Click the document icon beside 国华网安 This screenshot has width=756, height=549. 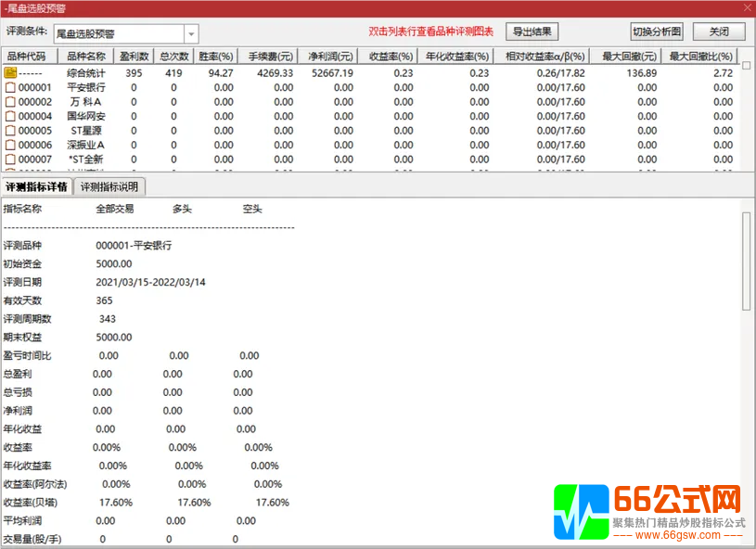[10, 116]
